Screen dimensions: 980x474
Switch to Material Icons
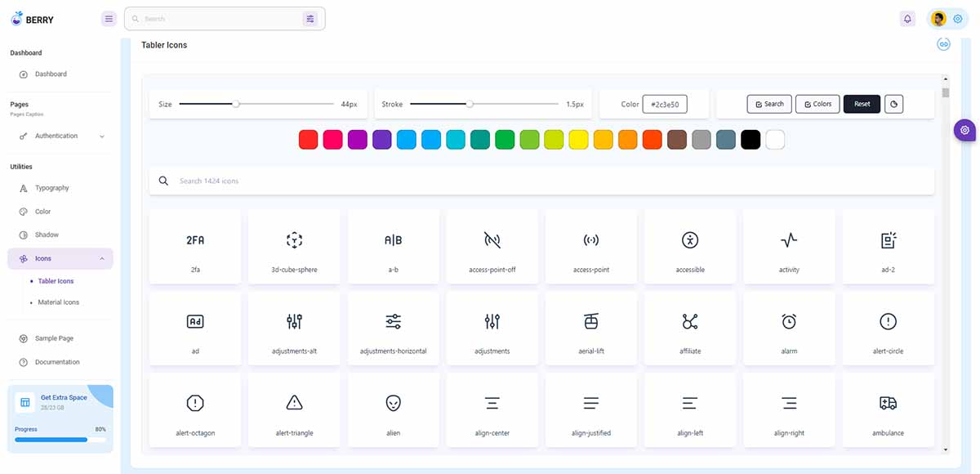click(x=57, y=302)
